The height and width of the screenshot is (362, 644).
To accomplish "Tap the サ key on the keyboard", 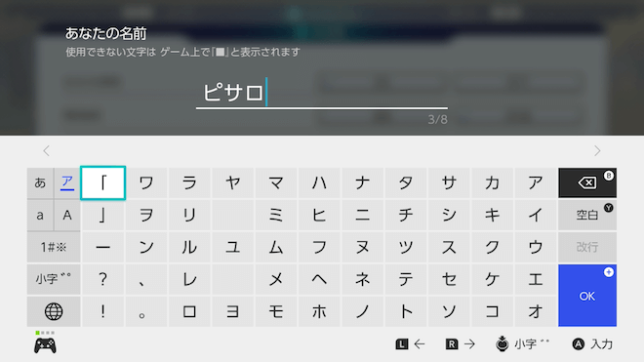I will tap(449, 182).
